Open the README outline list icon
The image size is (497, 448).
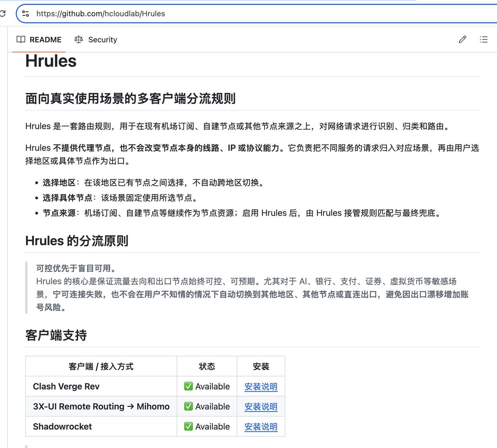coord(483,39)
